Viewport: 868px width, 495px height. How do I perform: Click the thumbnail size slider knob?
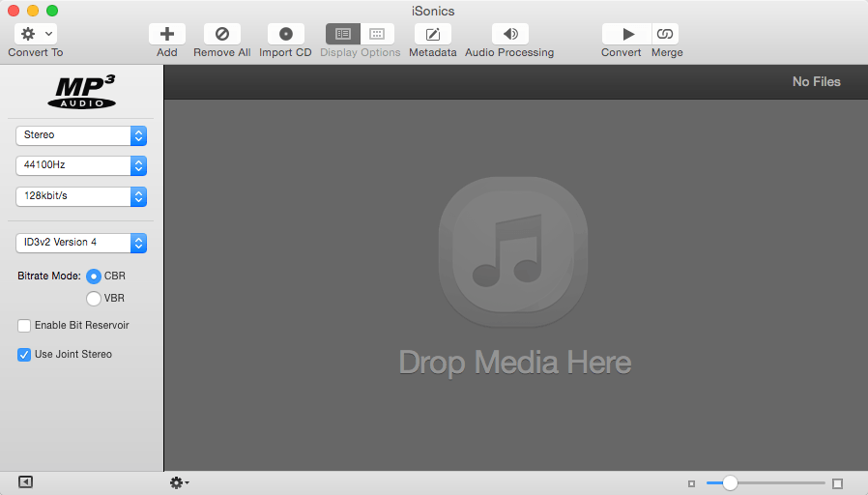click(x=730, y=482)
